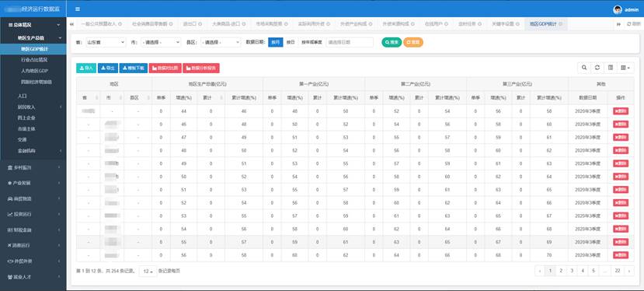
Task: Open 商贸物流 sidebar menu with car icon
Action: pyautogui.click(x=33, y=198)
